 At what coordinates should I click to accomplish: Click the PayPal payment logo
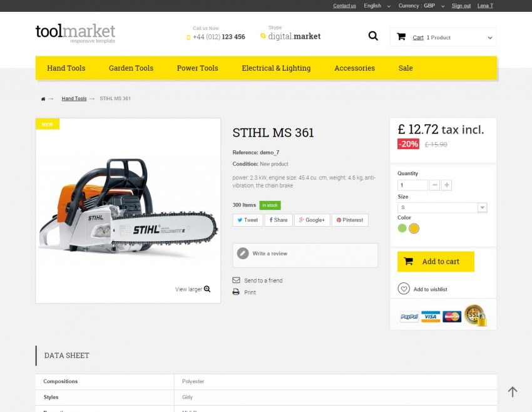click(x=409, y=317)
